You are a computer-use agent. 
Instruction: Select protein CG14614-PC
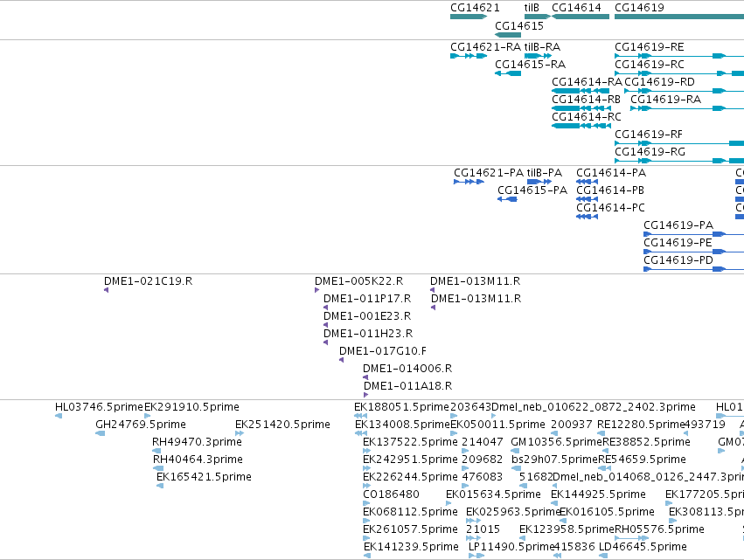coord(587,218)
